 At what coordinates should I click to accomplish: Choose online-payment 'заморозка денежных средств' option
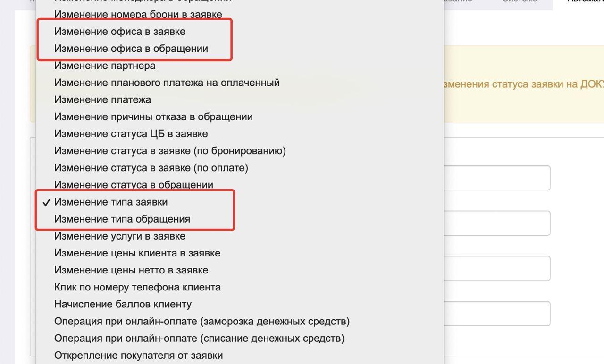point(202,321)
